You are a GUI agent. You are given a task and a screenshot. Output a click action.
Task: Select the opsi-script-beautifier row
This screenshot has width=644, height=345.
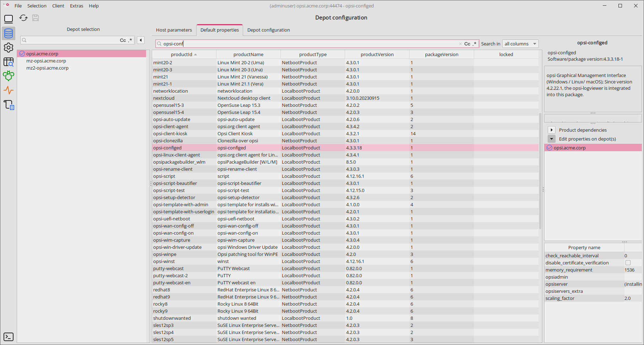[345, 183]
